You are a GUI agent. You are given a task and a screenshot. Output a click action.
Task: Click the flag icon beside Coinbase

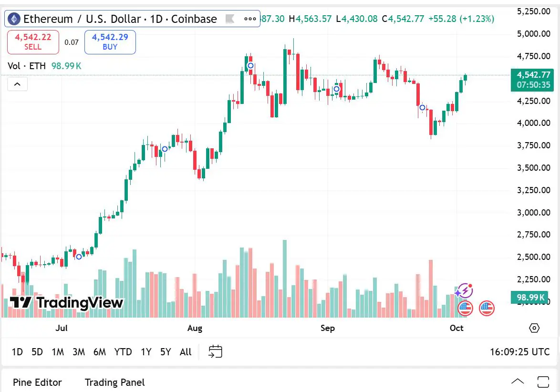coord(229,19)
